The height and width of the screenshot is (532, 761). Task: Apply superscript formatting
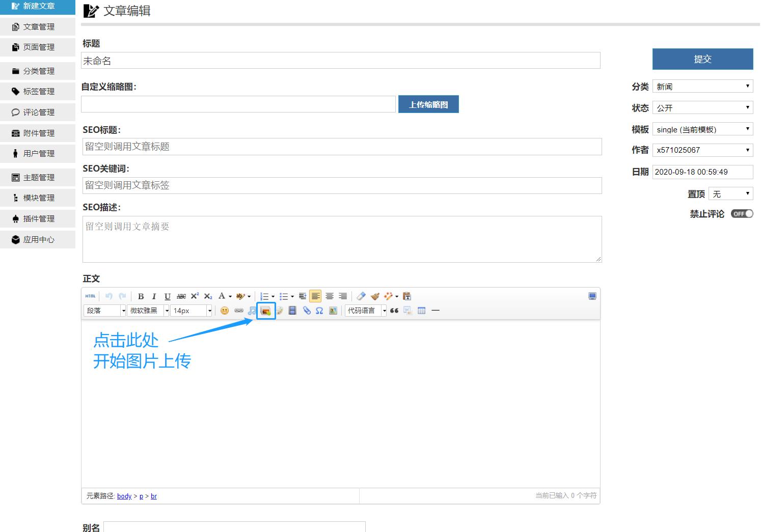195,296
